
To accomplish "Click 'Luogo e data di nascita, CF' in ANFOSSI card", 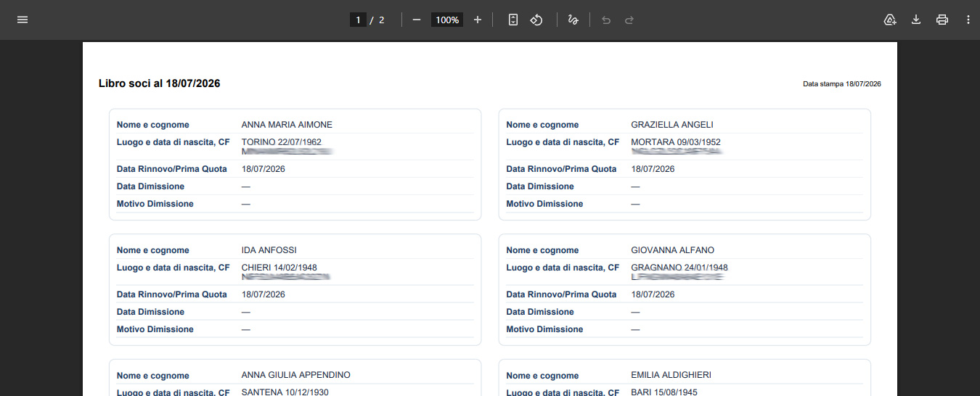I will [x=173, y=268].
